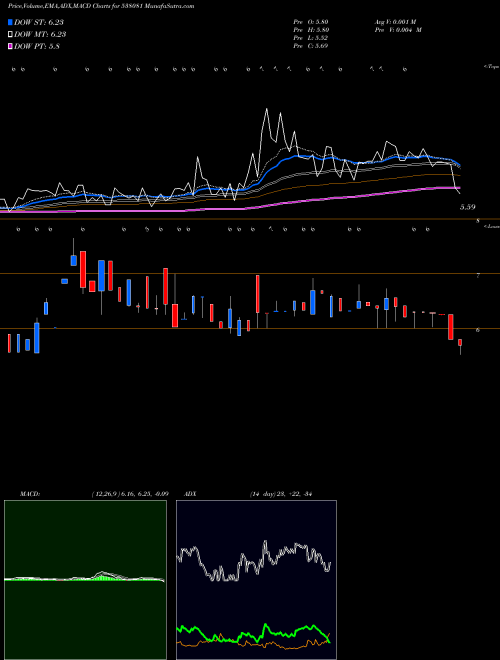Image resolution: width=500 pixels, height=660 pixels.
Task: Click the price axis label 6
Action: point(478,330)
